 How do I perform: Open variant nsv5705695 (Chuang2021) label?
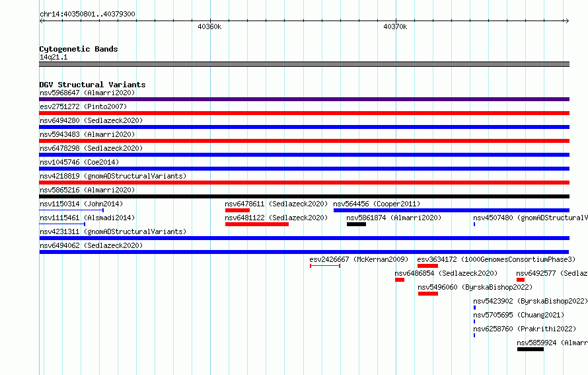pyautogui.click(x=519, y=315)
